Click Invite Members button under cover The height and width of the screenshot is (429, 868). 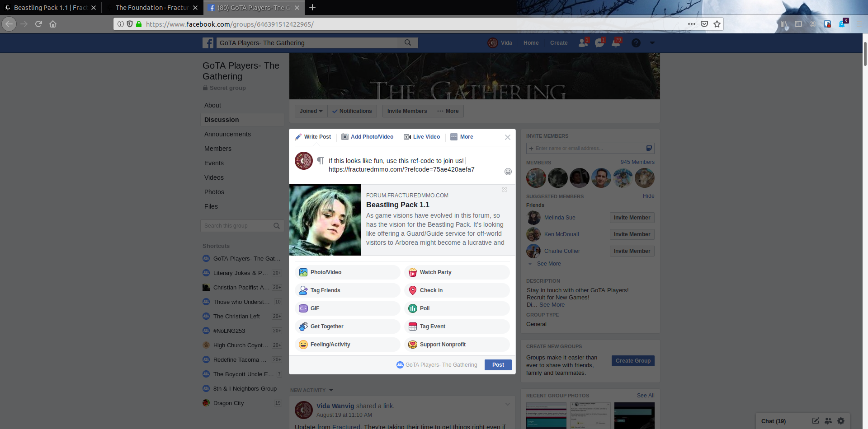pyautogui.click(x=407, y=111)
